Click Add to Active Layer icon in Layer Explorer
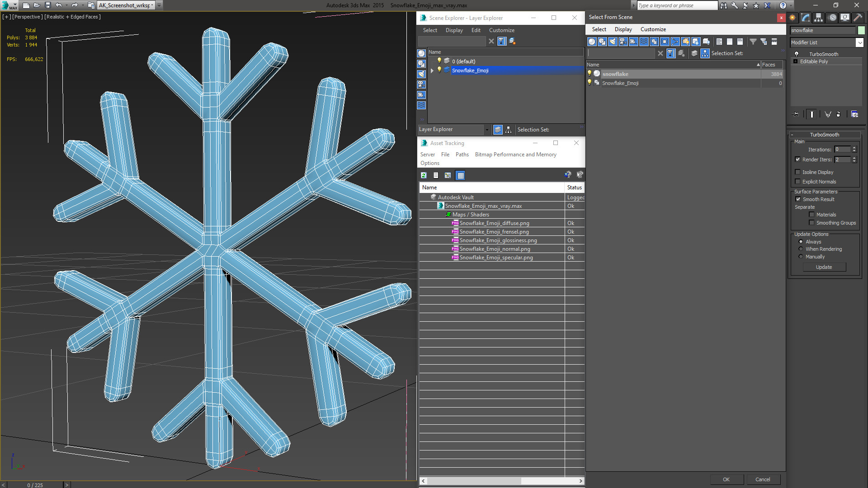The image size is (868, 488). click(x=512, y=41)
